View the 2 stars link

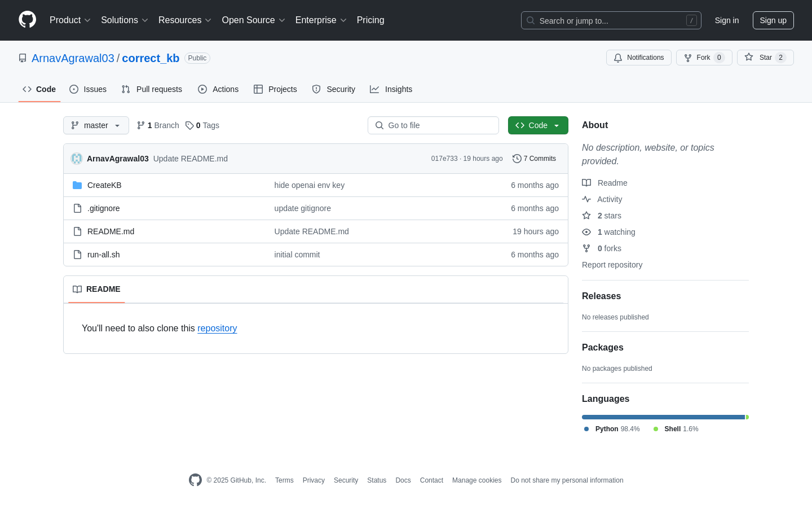point(602,216)
